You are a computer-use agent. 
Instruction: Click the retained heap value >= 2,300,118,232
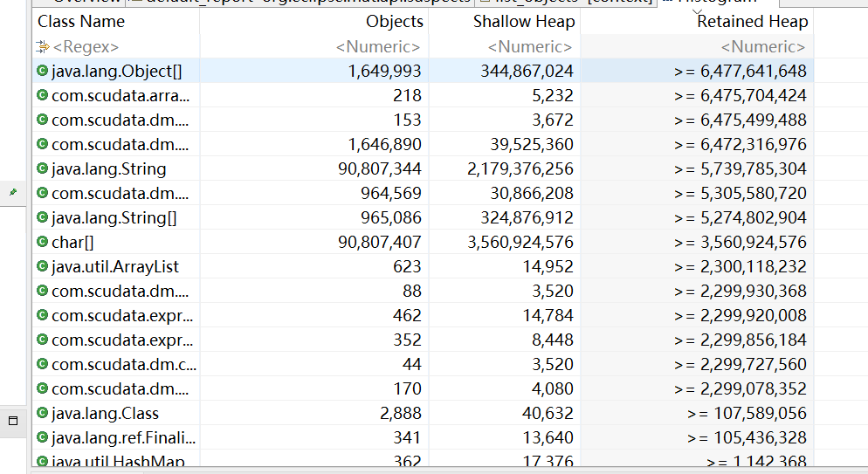click(x=741, y=266)
